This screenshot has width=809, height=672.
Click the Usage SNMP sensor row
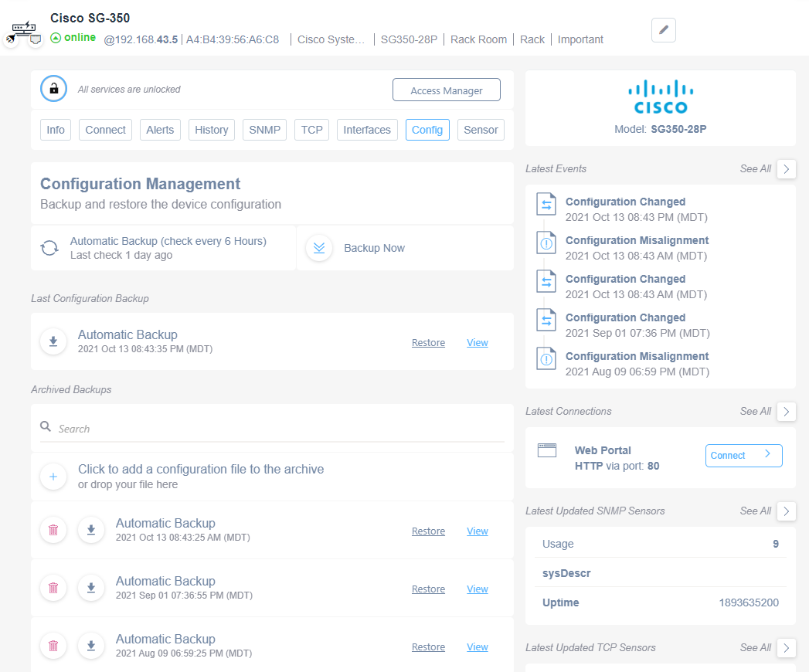[661, 544]
